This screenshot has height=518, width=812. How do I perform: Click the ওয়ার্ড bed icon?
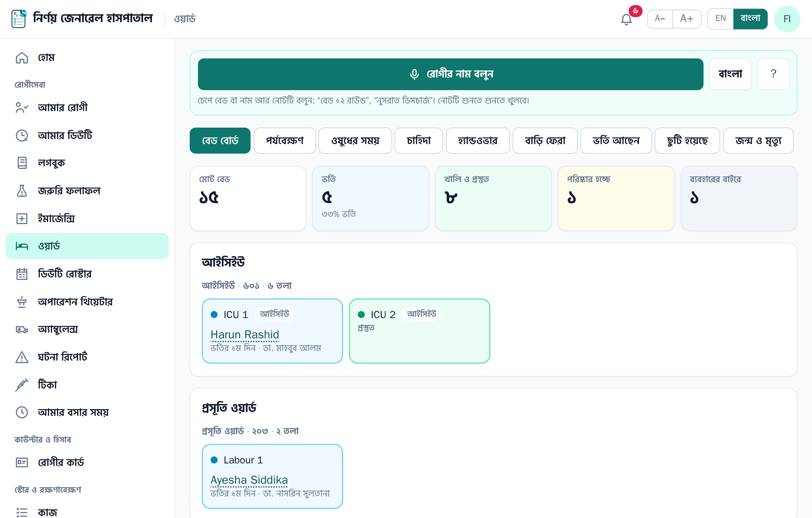(22, 246)
